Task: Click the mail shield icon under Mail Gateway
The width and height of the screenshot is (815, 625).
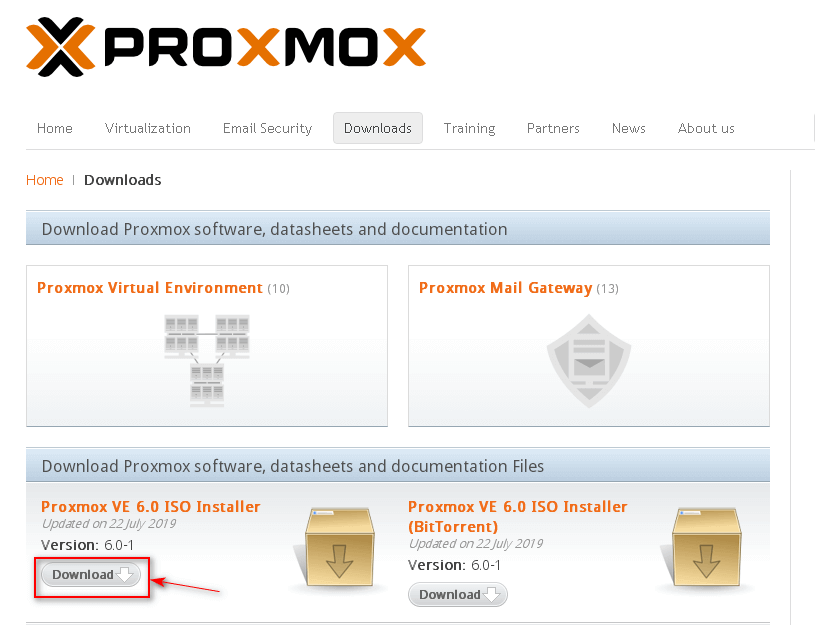Action: click(x=589, y=360)
